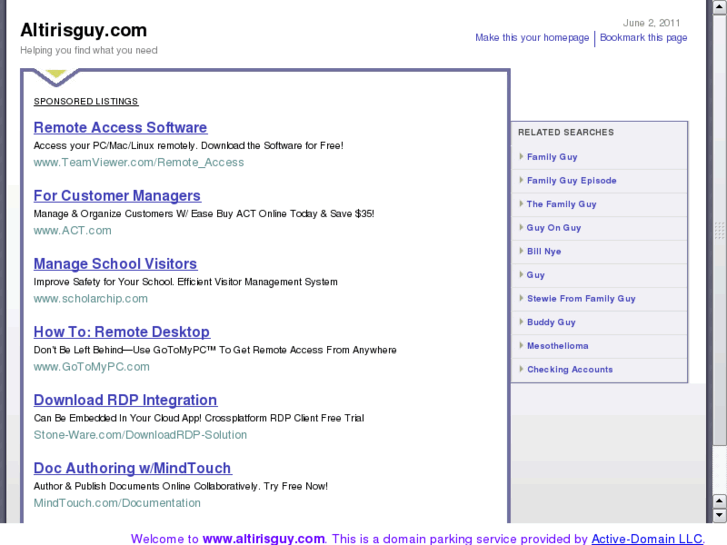Select Mesothelioma related search
This screenshot has height=545, width=727.
click(x=557, y=346)
